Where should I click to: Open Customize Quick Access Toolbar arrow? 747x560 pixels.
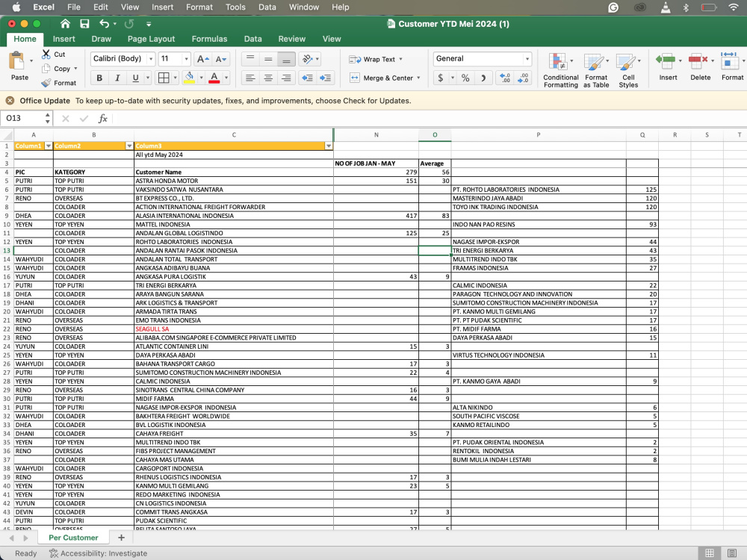click(149, 24)
